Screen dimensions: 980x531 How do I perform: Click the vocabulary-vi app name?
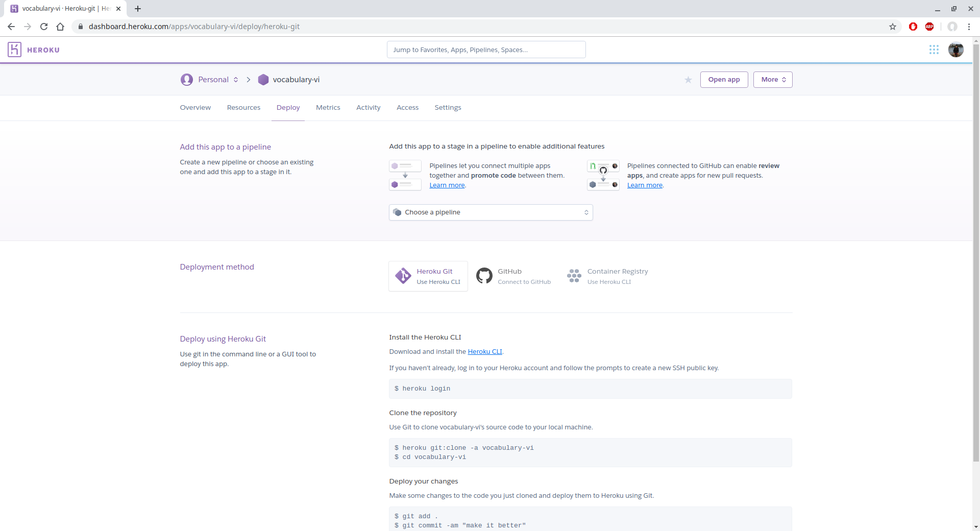pyautogui.click(x=296, y=80)
